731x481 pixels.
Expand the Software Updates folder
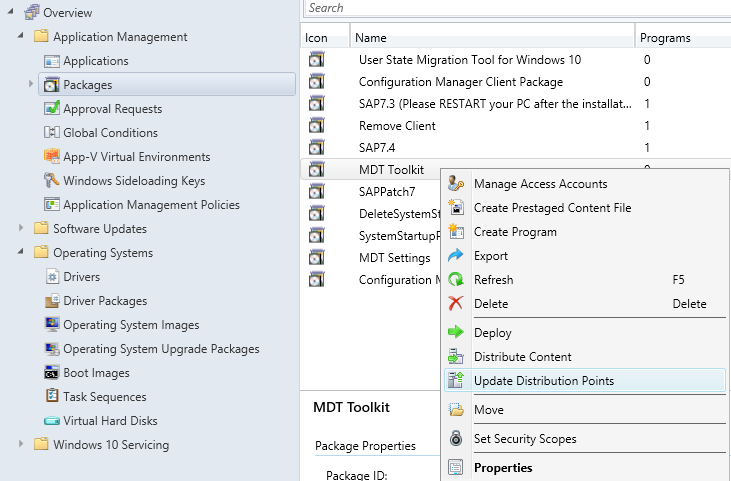[x=22, y=229]
